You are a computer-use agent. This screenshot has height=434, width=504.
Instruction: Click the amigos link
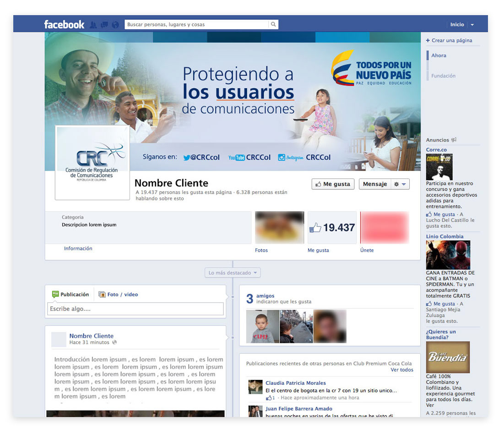265,296
